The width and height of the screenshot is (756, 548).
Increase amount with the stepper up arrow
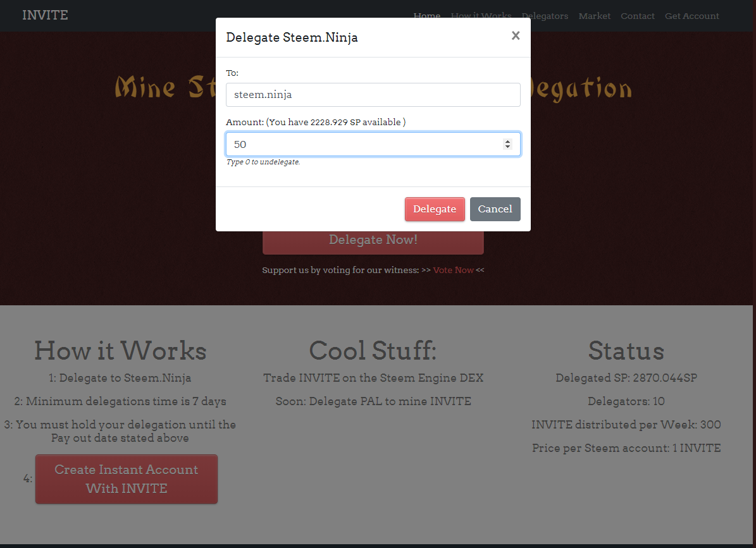507,142
